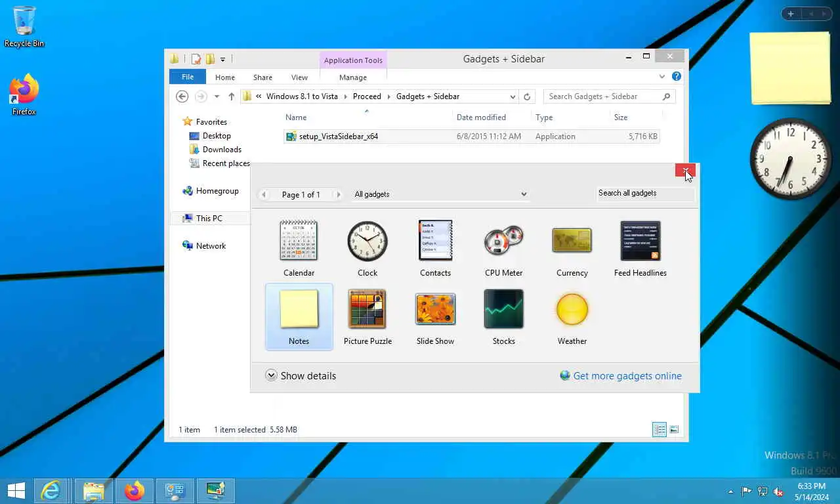Click Application Tools contextual tab
840x504 pixels.
click(x=353, y=60)
